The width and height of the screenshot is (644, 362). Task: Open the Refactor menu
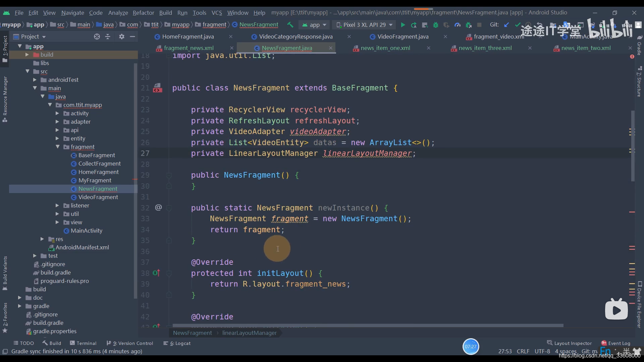[143, 13]
